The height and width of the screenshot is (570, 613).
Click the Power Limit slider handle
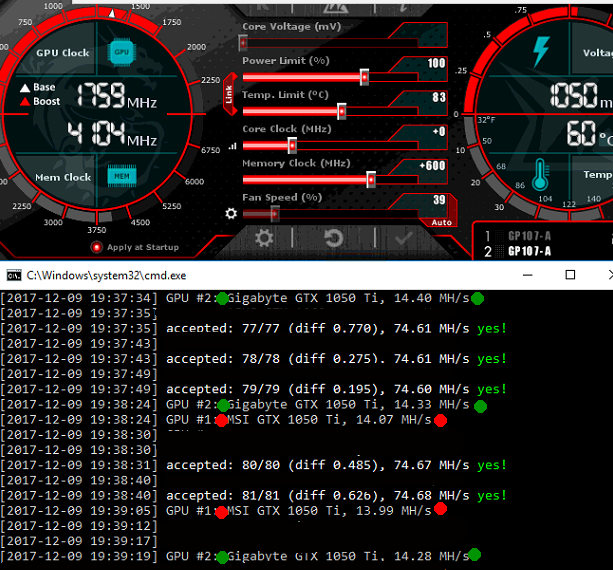(x=364, y=77)
